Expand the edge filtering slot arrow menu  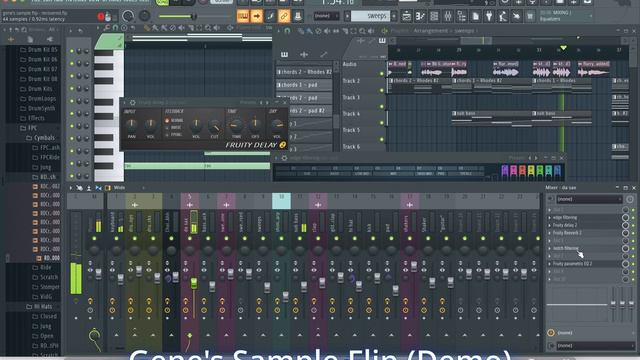tap(549, 218)
